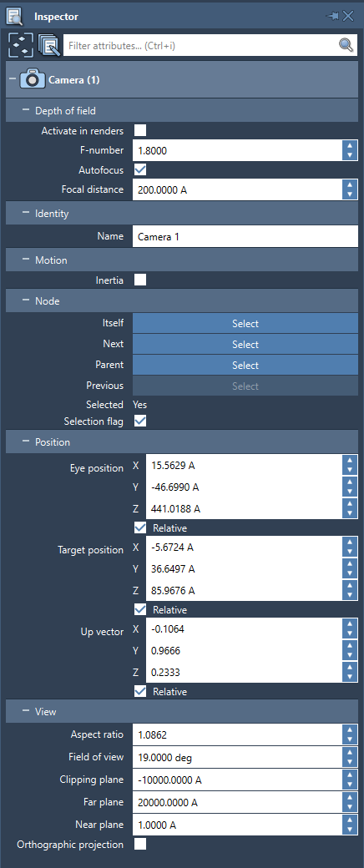Click the inspect multiple nodes icon
The height and width of the screenshot is (868, 364).
point(48,45)
